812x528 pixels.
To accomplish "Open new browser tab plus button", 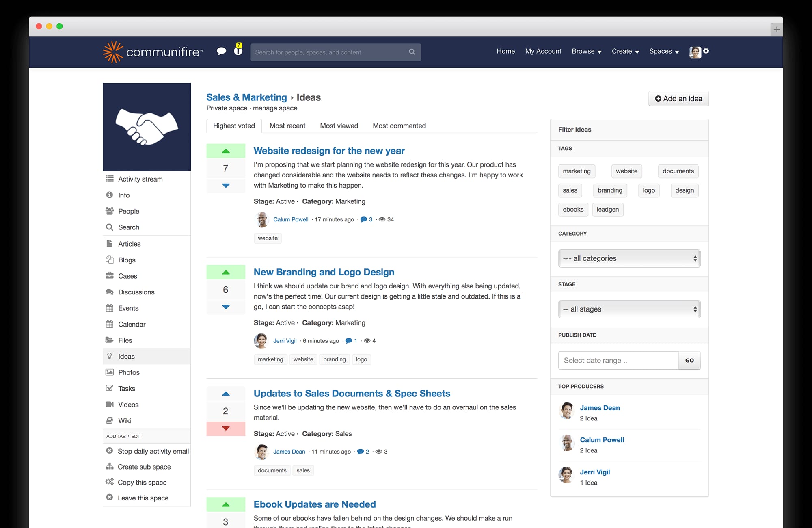I will click(x=776, y=30).
